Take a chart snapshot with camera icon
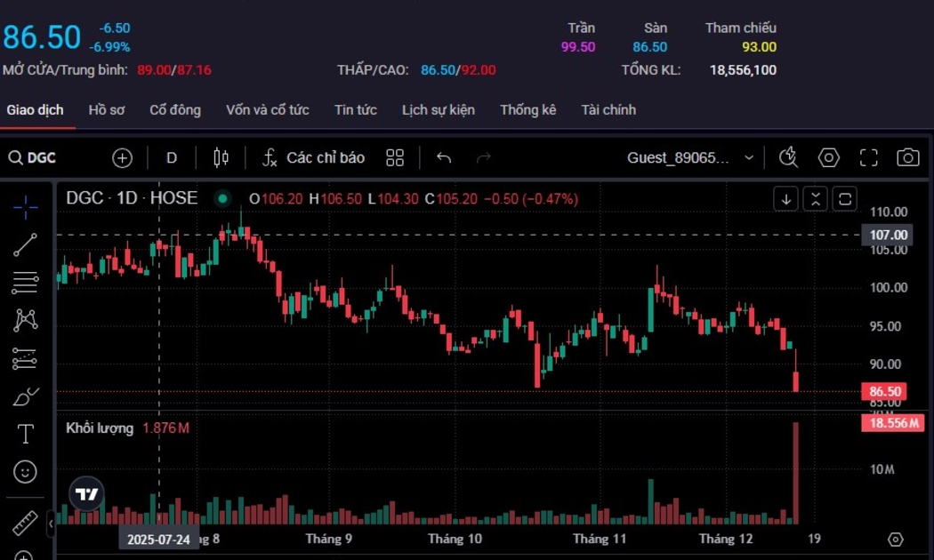Viewport: 934px width, 560px height. pos(907,157)
